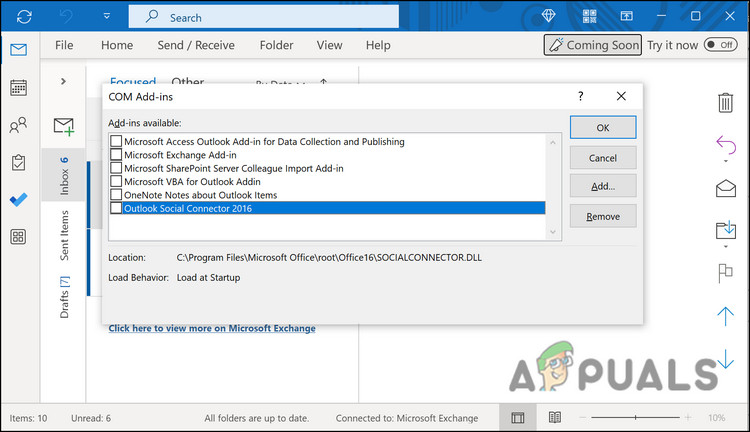Click the New Email envelope icon

pos(64,127)
